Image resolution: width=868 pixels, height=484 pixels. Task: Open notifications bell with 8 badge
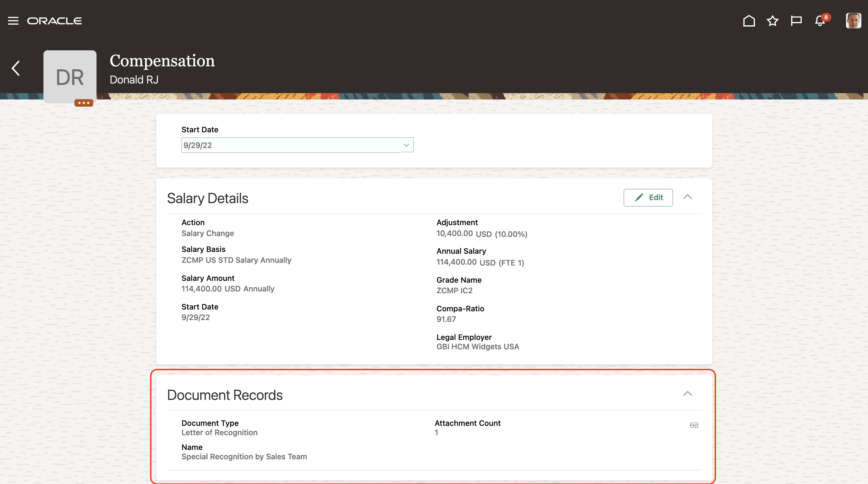tap(820, 21)
